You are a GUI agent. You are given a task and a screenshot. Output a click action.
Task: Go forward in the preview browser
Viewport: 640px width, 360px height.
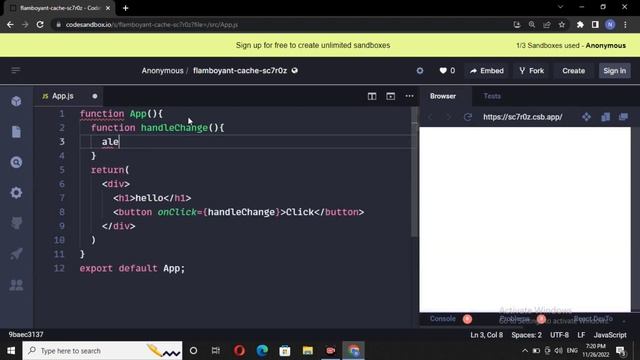click(x=449, y=117)
